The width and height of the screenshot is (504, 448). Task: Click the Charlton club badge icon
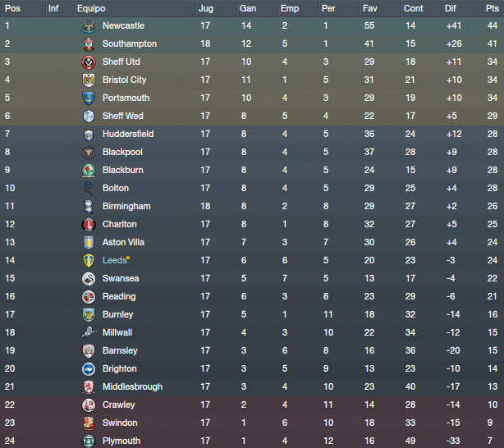tap(89, 224)
